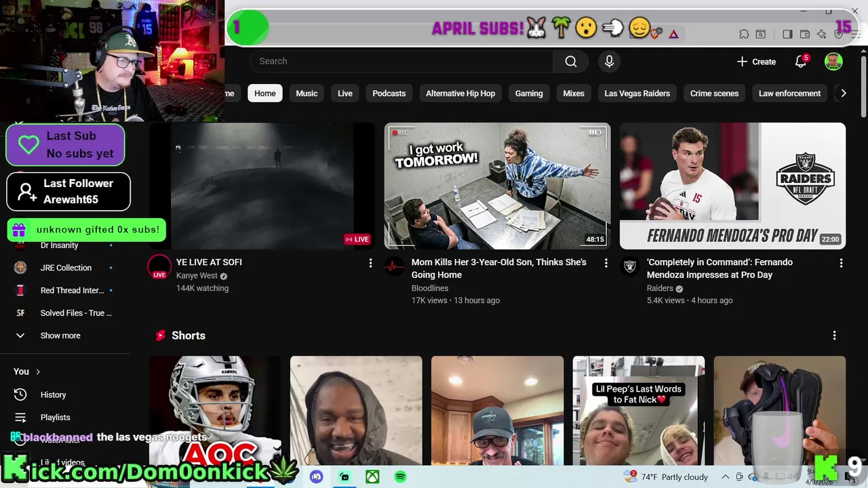Open the tab search icon in browser toolbar
The width and height of the screenshot is (868, 488).
[x=761, y=34]
